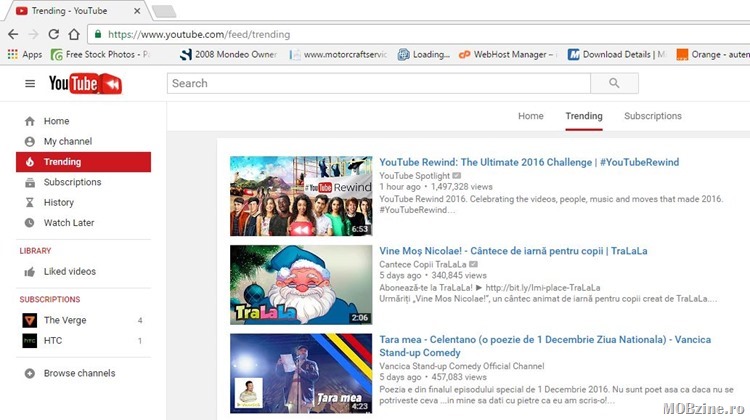
Task: Open the browser home page
Action: click(x=74, y=34)
